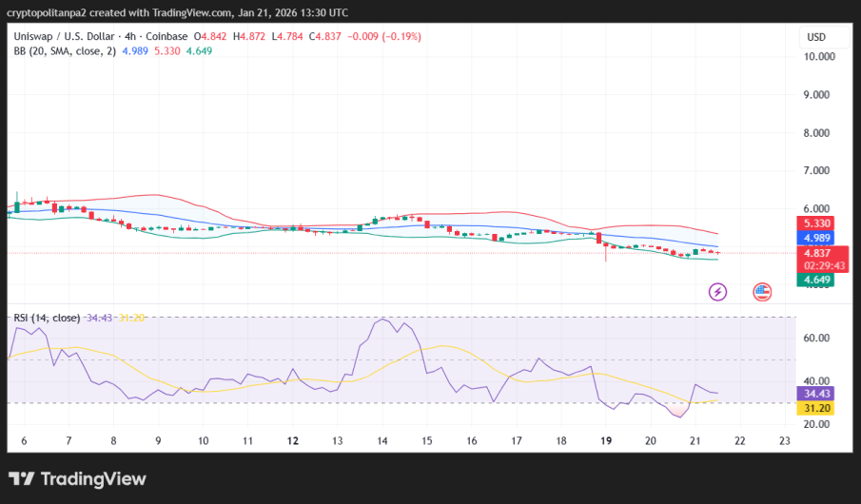861x504 pixels.
Task: Click the purple lightning bolt event icon
Action: click(x=718, y=292)
